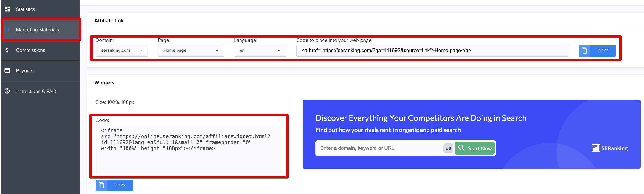
Task: Expand the Language dropdown set to en
Action: 260,51
